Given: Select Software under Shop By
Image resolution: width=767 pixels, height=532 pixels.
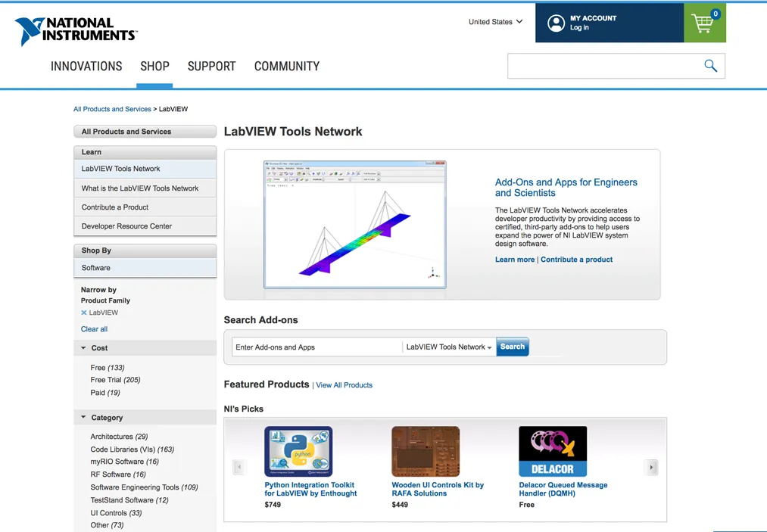Looking at the screenshot, I should 145,268.
